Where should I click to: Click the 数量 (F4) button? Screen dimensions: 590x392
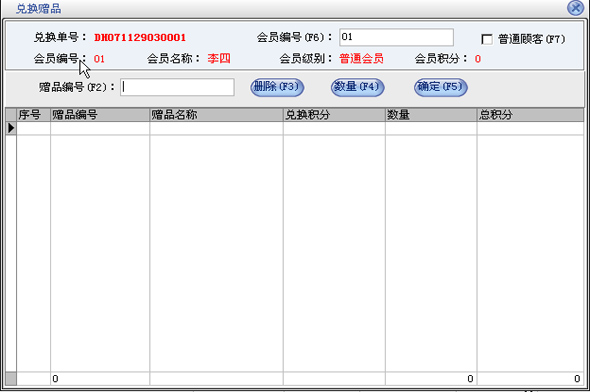[357, 87]
